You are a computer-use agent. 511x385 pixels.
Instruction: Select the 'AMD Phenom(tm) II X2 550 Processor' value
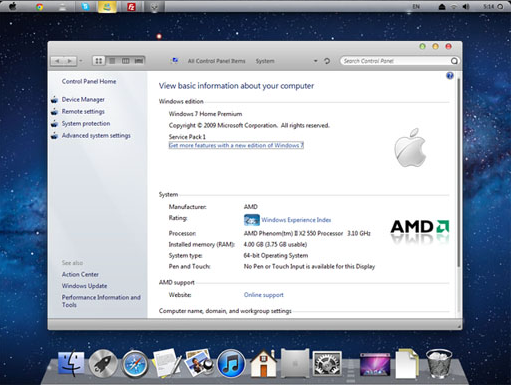[x=293, y=233]
